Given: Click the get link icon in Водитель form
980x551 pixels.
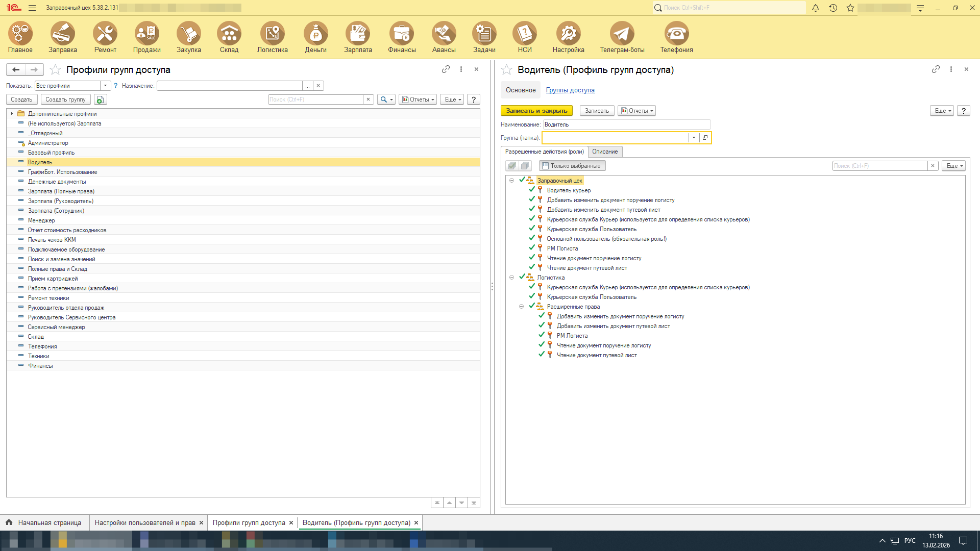Looking at the screenshot, I should 936,69.
